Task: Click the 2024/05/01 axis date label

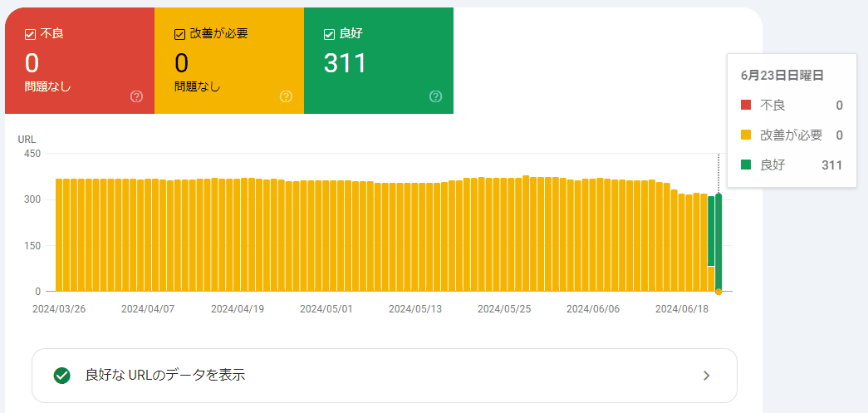Action: tap(326, 309)
